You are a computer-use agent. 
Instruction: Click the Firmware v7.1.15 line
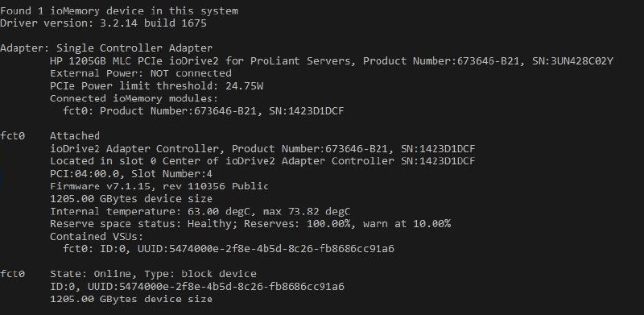point(159,186)
